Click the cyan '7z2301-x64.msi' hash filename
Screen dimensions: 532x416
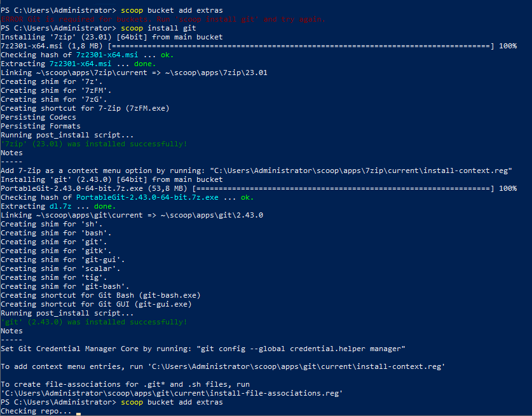click(x=107, y=55)
